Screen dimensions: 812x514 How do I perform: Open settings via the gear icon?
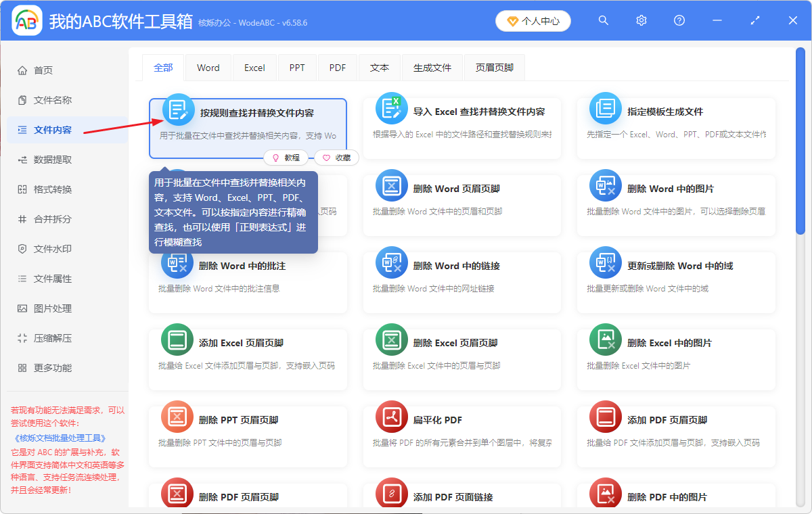641,20
